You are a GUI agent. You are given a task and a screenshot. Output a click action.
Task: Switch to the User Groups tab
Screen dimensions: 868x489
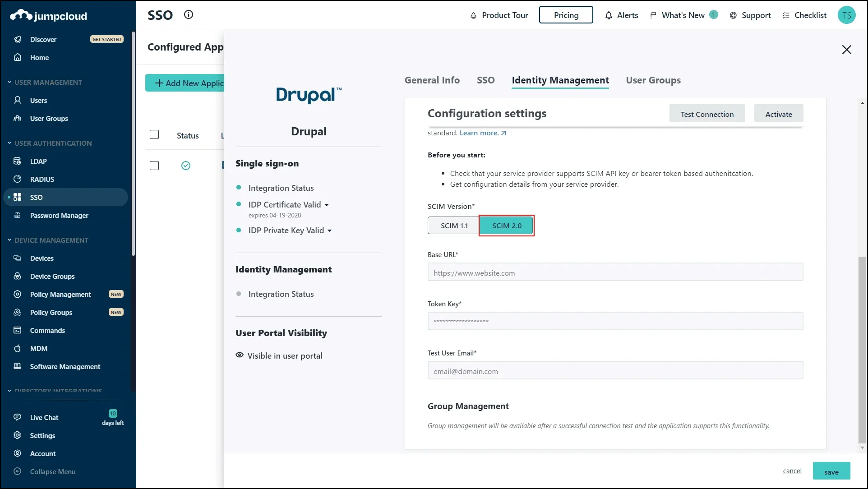pos(653,80)
